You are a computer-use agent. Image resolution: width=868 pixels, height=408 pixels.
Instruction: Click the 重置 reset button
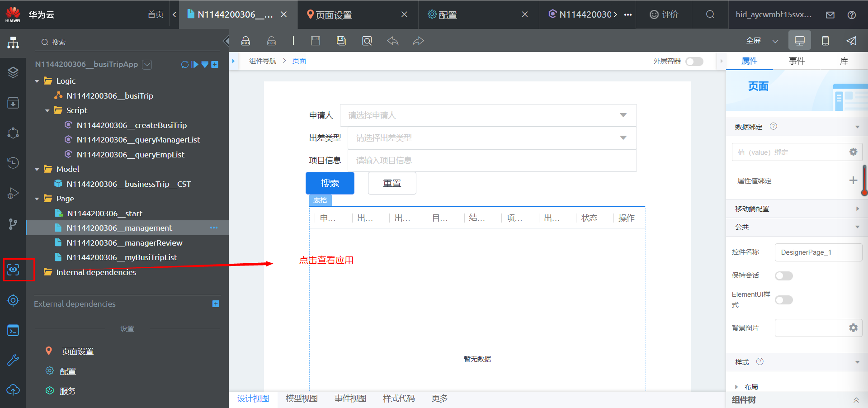click(392, 183)
